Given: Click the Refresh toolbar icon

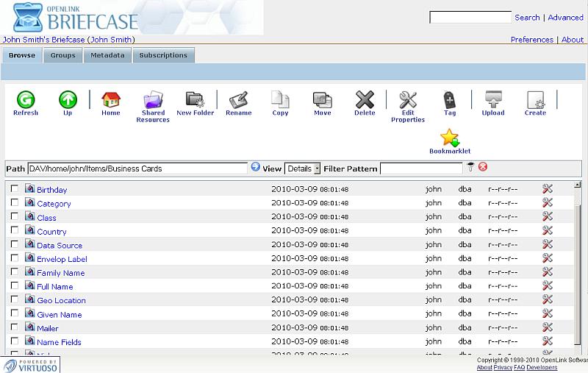Looking at the screenshot, I should click(x=25, y=100).
